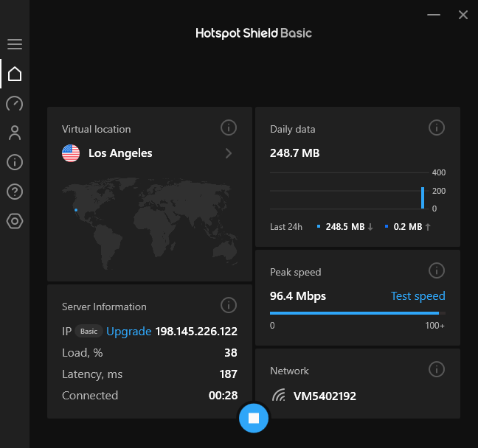Show info for Network card
The width and height of the screenshot is (478, 448).
[437, 369]
